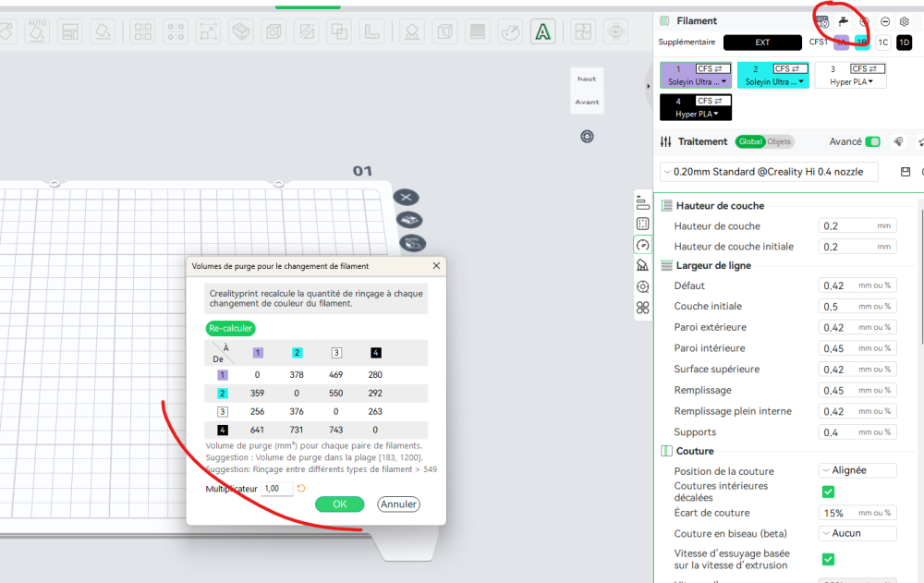The width and height of the screenshot is (924, 583).
Task: Click the purge volumes faucet icon
Action: coord(844,22)
